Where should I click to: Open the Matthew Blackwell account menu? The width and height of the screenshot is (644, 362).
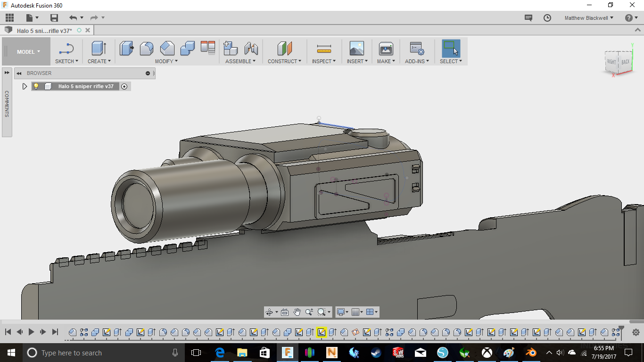589,18
